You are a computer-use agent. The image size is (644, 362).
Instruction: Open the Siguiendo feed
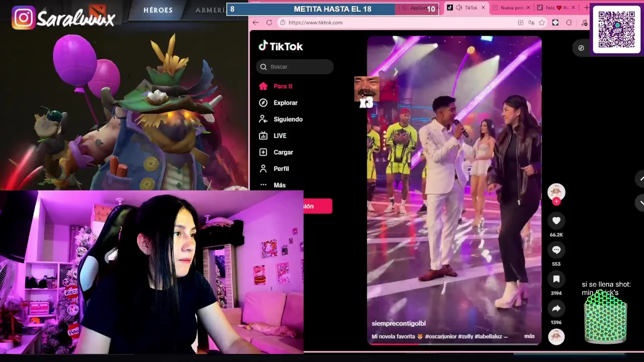tap(281, 119)
